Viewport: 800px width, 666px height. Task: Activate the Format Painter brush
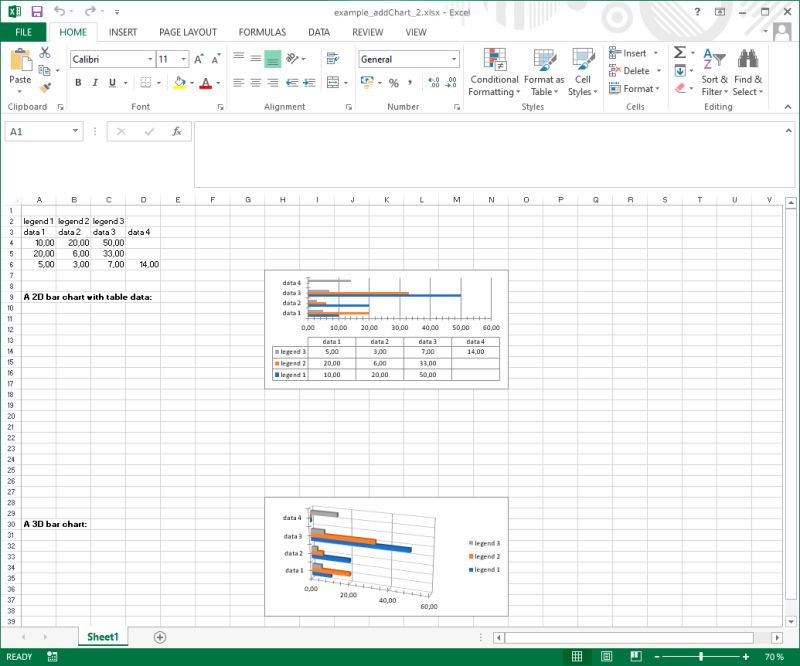pyautogui.click(x=45, y=88)
